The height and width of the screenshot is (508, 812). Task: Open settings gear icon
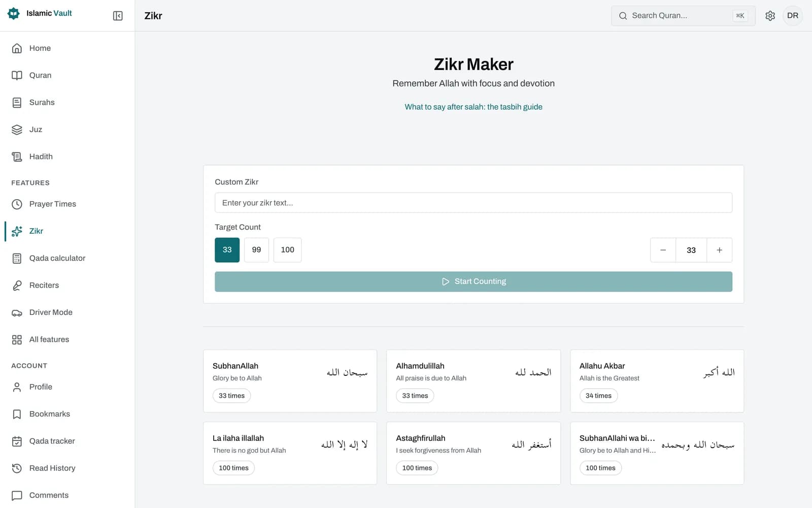[770, 16]
